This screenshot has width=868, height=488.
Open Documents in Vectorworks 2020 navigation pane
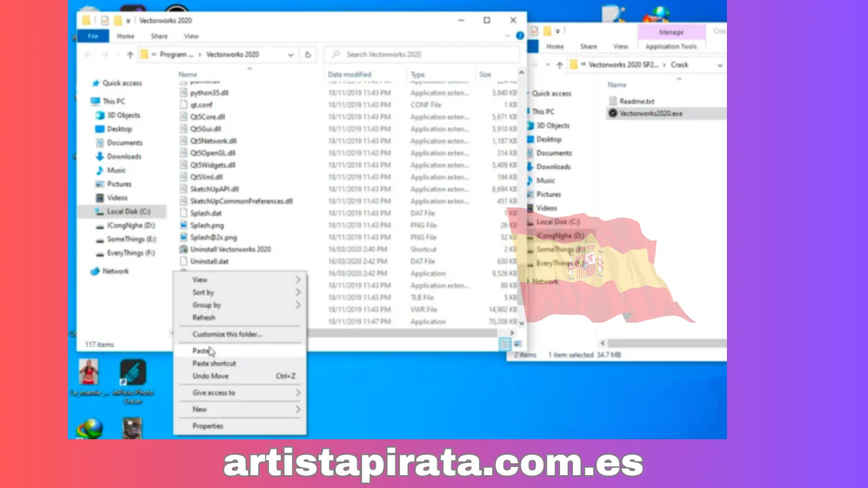[x=119, y=143]
